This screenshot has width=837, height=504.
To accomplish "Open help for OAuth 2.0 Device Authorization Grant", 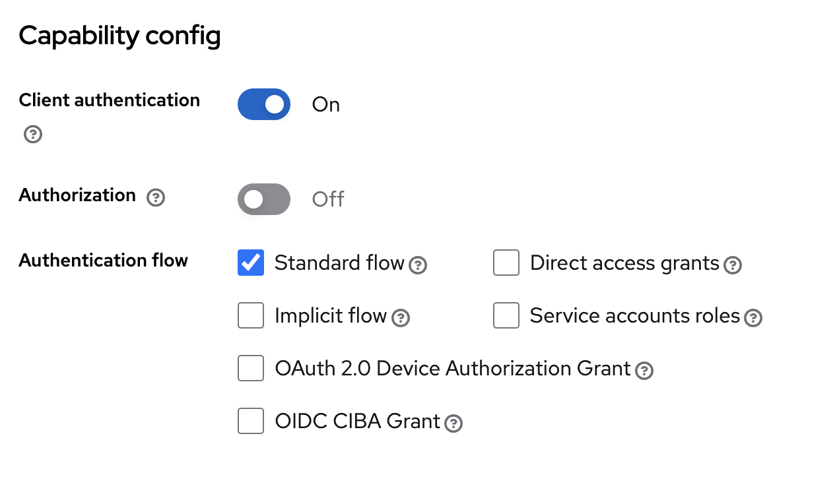I will (x=644, y=371).
